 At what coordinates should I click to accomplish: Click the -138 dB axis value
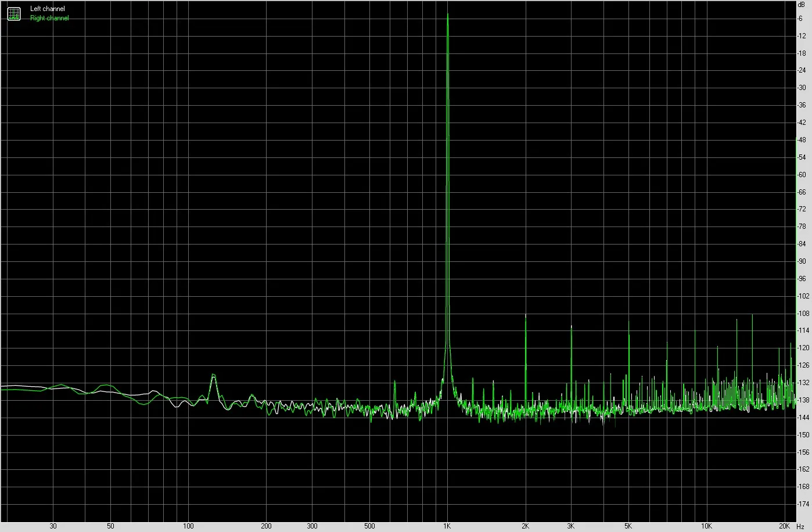[x=803, y=400]
